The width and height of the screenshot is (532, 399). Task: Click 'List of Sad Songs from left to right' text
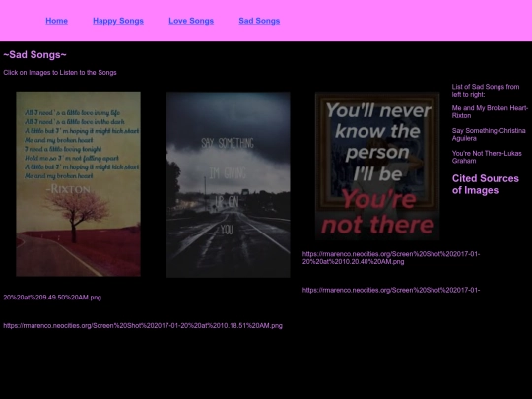486,91
